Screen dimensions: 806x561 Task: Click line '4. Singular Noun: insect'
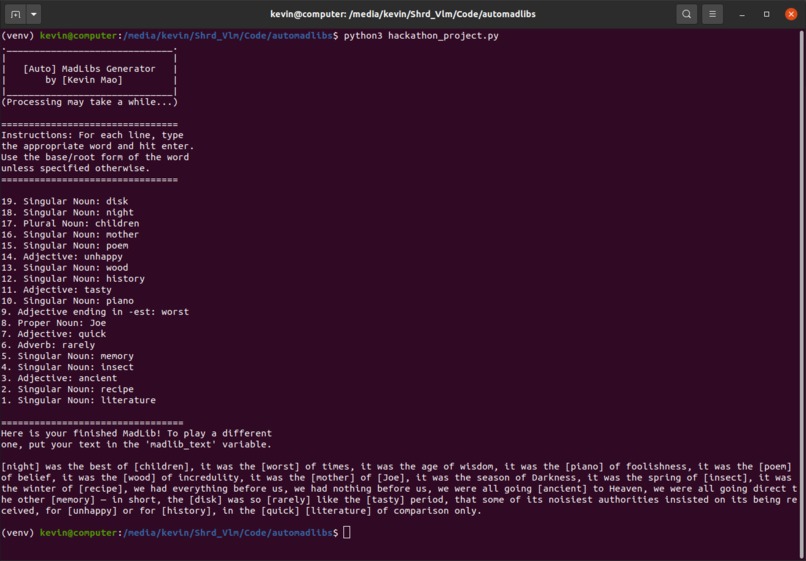pos(67,368)
